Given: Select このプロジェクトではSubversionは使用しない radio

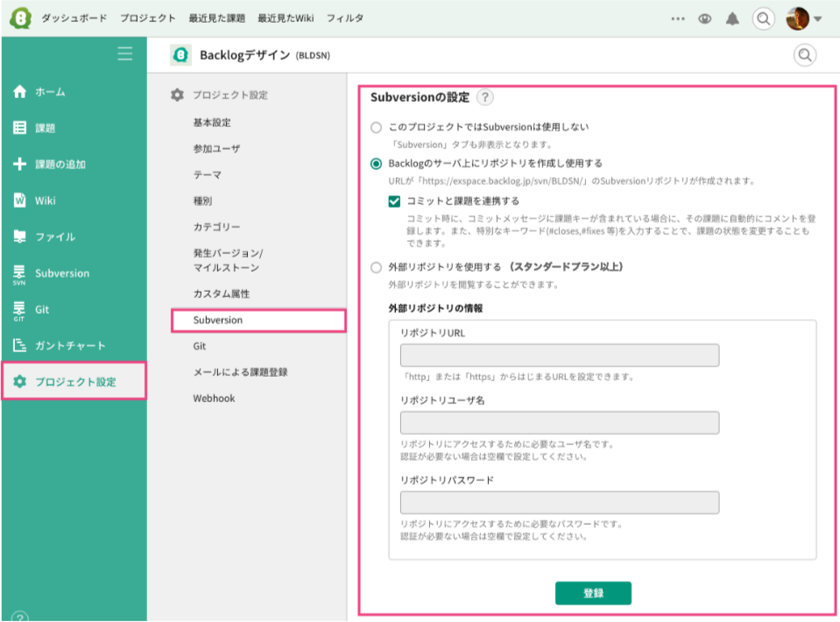Looking at the screenshot, I should pos(376,128).
